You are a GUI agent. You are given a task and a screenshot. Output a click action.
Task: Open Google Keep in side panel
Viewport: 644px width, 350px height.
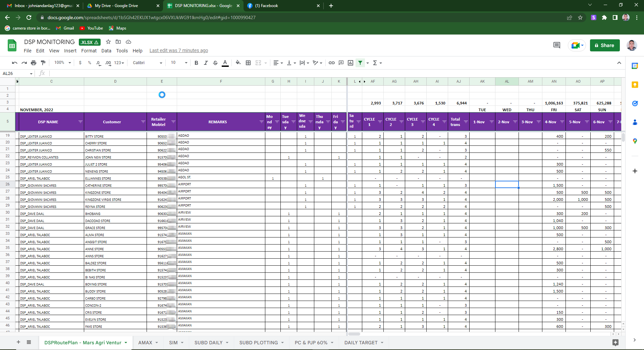tap(635, 85)
